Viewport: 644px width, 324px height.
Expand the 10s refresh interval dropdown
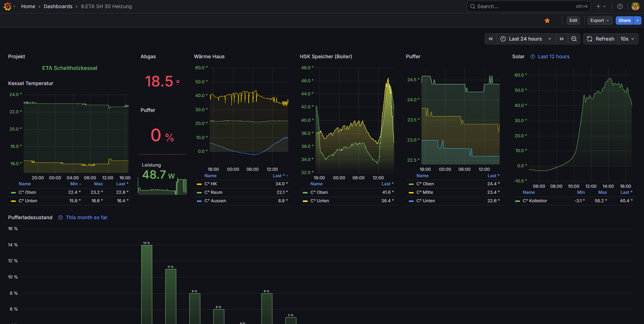click(628, 39)
